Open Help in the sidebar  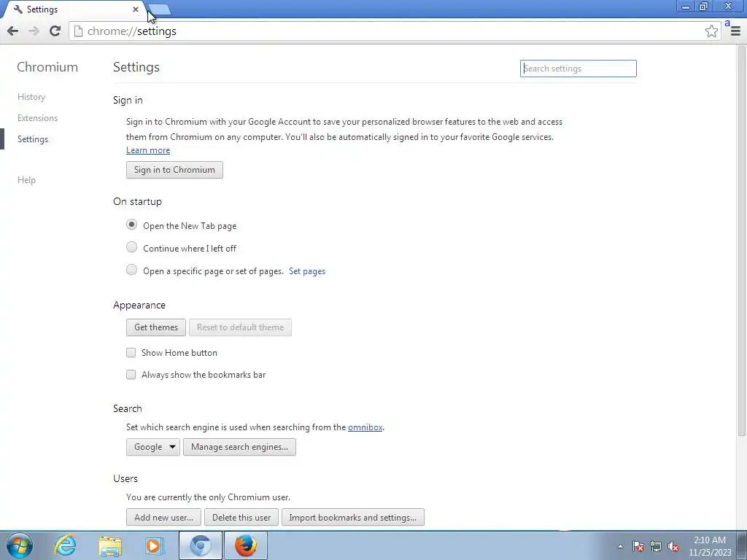[27, 180]
